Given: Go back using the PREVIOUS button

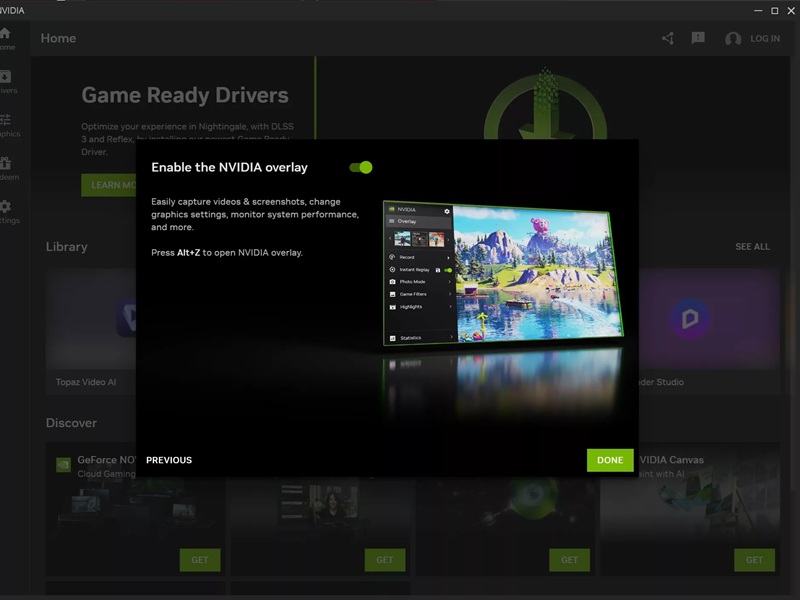Looking at the screenshot, I should (168, 459).
